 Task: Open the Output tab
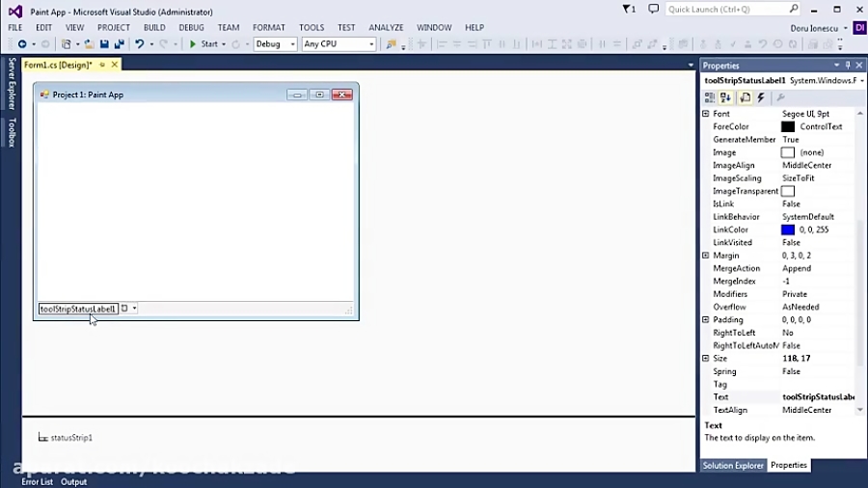click(73, 482)
